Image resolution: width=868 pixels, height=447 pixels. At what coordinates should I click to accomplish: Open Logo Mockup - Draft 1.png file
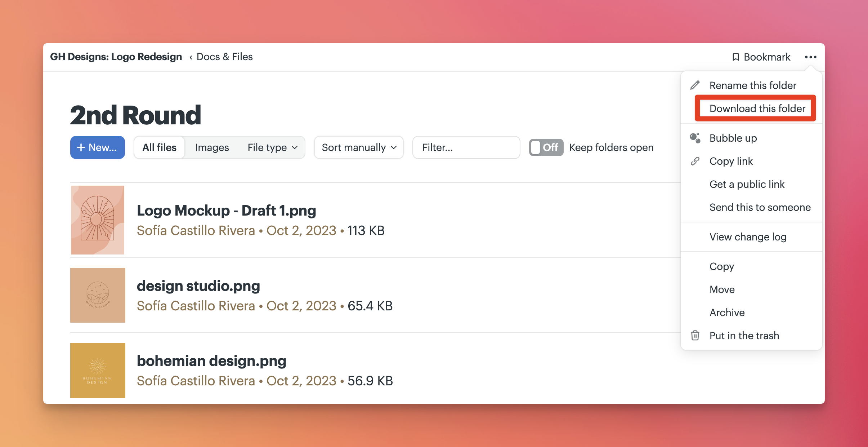click(227, 211)
